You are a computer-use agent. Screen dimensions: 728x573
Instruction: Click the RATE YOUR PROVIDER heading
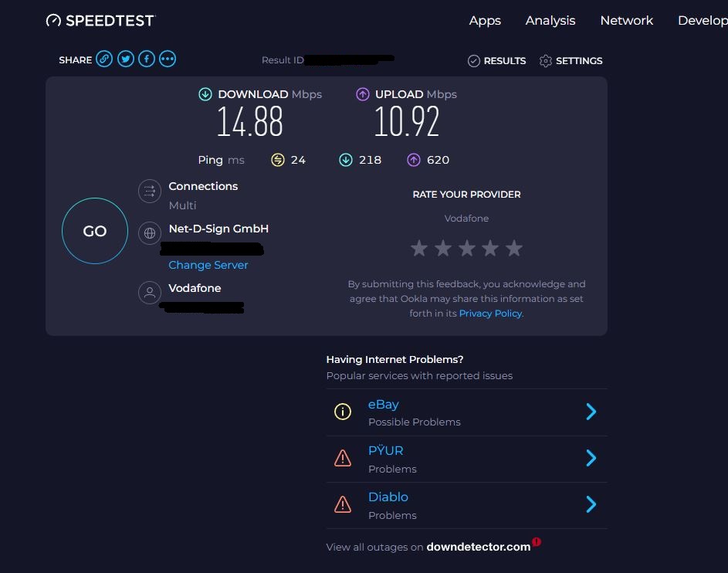coord(466,195)
